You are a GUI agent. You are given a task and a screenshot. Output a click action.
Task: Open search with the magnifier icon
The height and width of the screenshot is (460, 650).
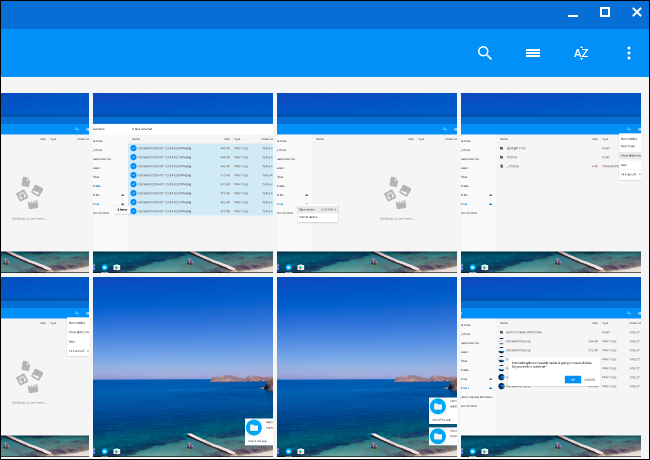(x=485, y=53)
